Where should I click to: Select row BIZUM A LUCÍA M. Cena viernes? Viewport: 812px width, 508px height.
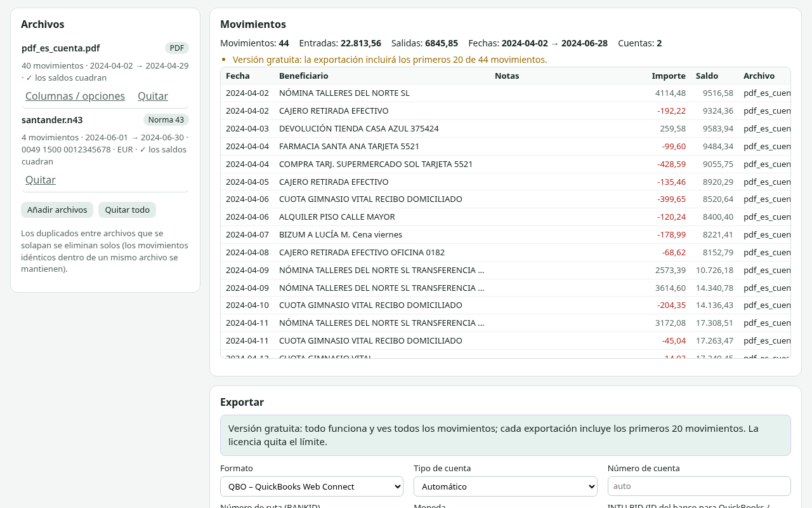(x=506, y=234)
